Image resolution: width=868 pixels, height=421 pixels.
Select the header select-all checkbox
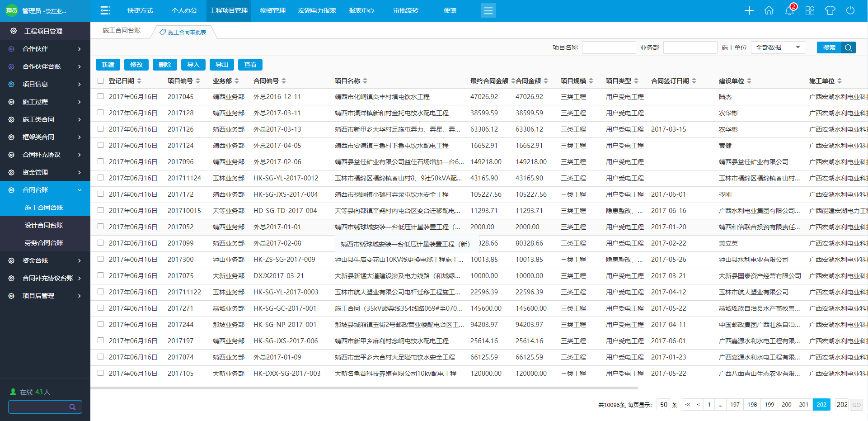click(x=101, y=81)
